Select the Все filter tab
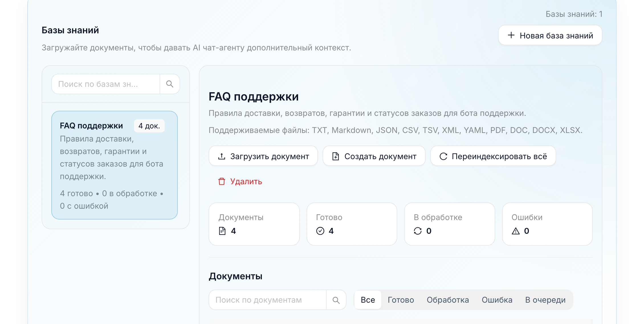The image size is (644, 324). click(x=368, y=300)
